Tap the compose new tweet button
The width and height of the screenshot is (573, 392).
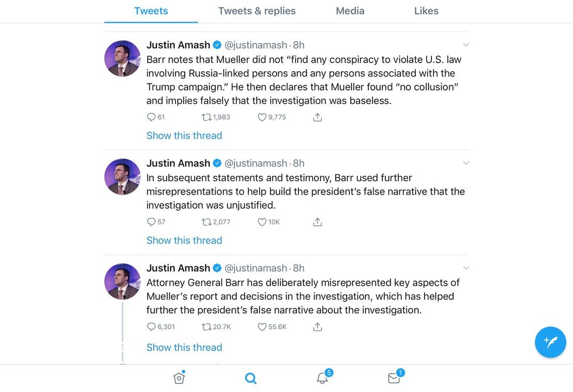pos(550,342)
